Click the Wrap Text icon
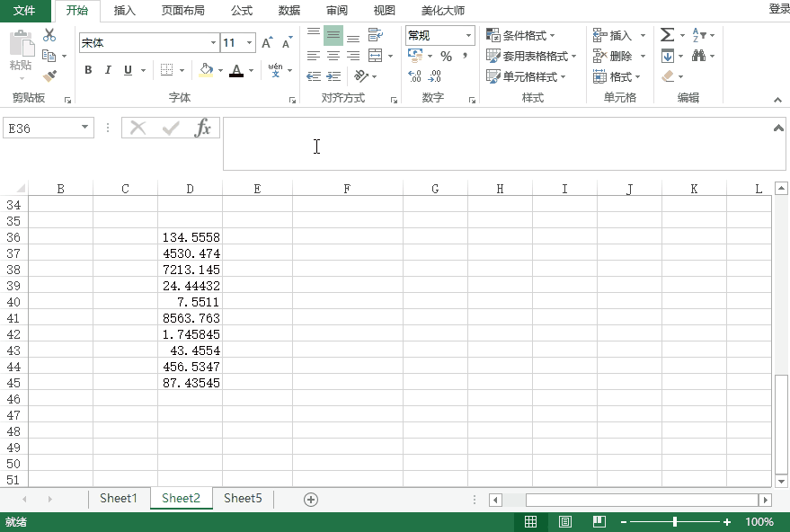 376,35
